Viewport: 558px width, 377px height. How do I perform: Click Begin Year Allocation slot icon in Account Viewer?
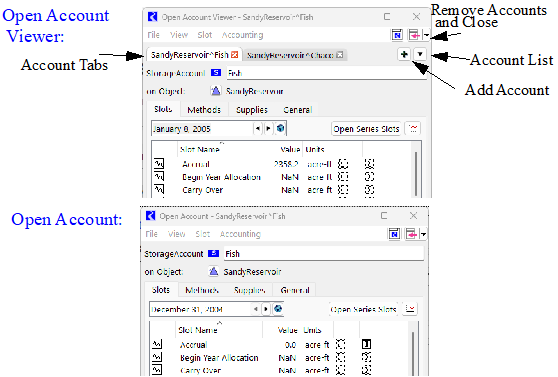159,176
